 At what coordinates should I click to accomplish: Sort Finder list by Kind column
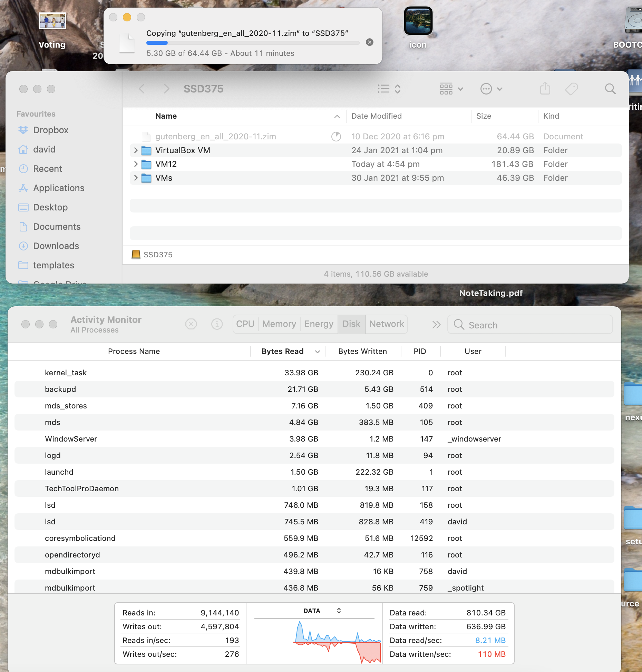551,116
